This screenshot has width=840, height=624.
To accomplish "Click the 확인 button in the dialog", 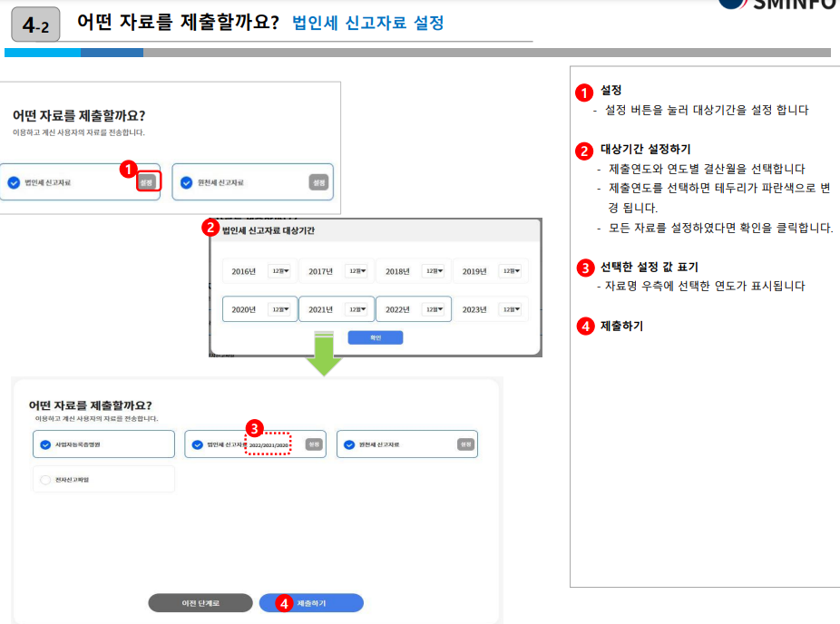I will click(x=375, y=337).
